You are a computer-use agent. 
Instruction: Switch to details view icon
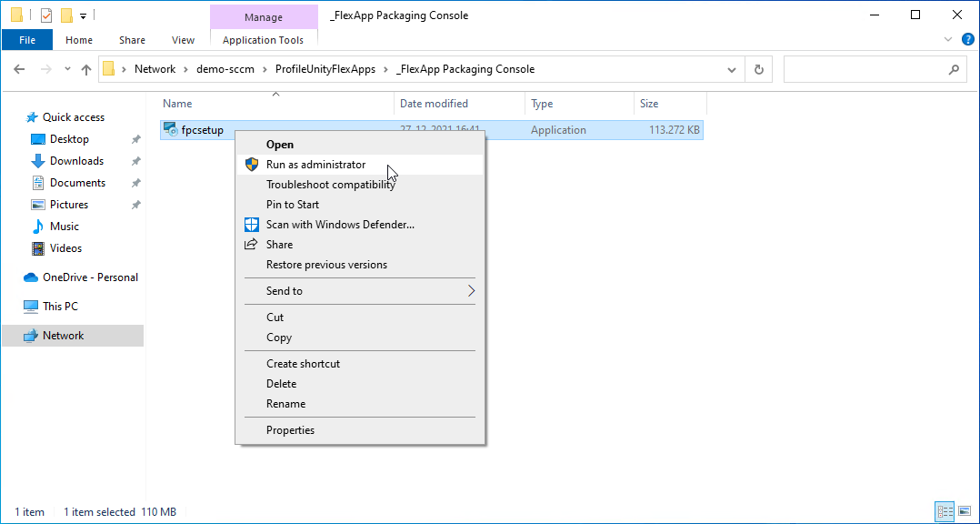[945, 511]
